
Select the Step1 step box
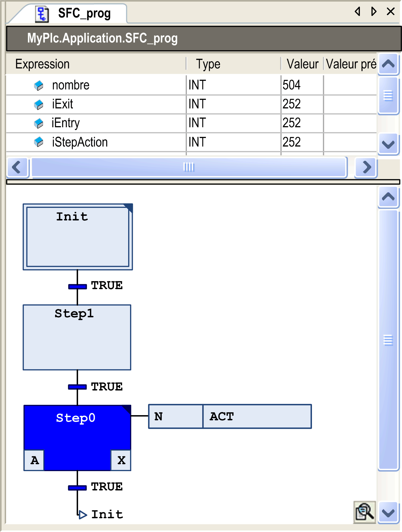pyautogui.click(x=77, y=337)
